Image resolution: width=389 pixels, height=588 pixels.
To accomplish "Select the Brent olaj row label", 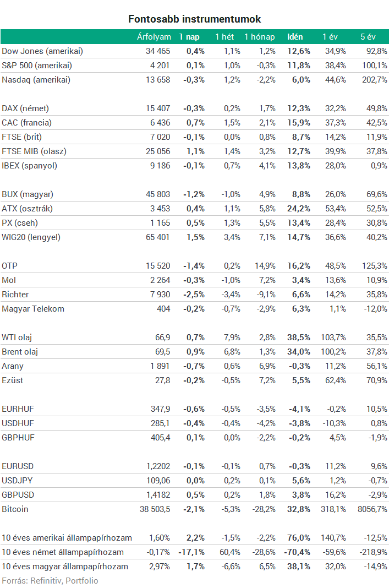I will pos(20,352).
